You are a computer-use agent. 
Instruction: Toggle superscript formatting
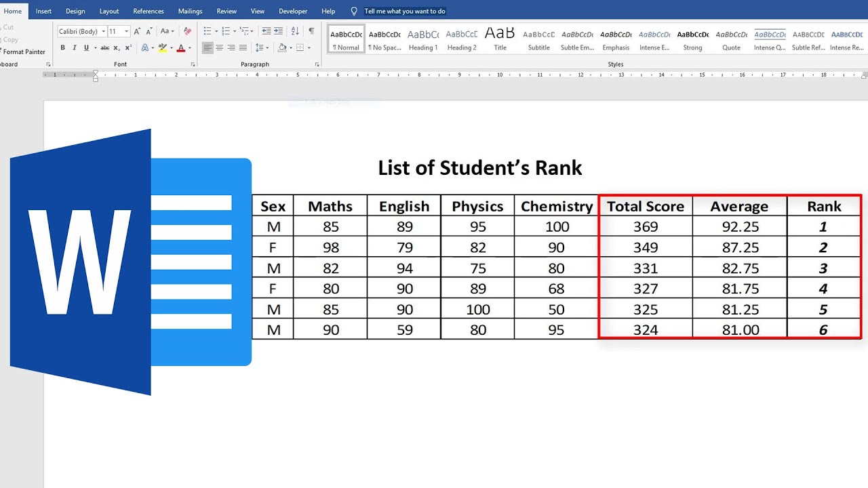(128, 48)
